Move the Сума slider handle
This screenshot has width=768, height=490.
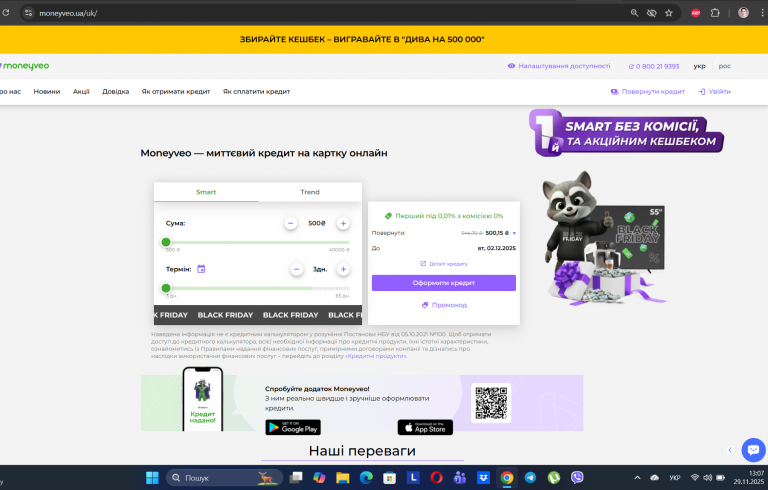coord(166,242)
